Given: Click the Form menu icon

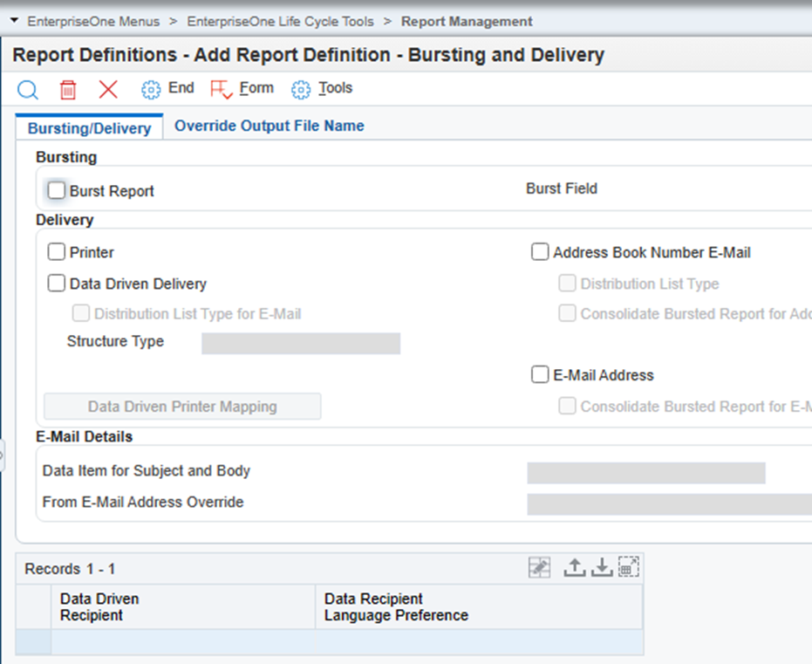Looking at the screenshot, I should click(222, 90).
